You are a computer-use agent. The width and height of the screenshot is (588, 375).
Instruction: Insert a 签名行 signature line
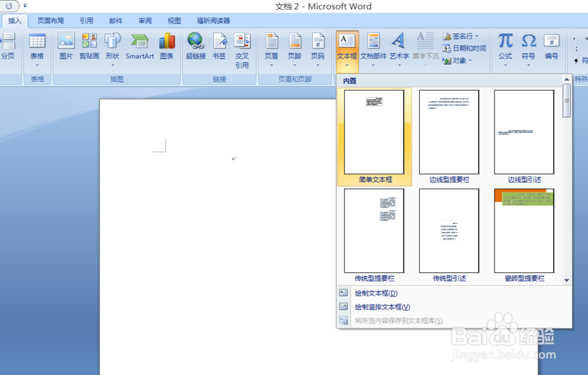point(458,36)
